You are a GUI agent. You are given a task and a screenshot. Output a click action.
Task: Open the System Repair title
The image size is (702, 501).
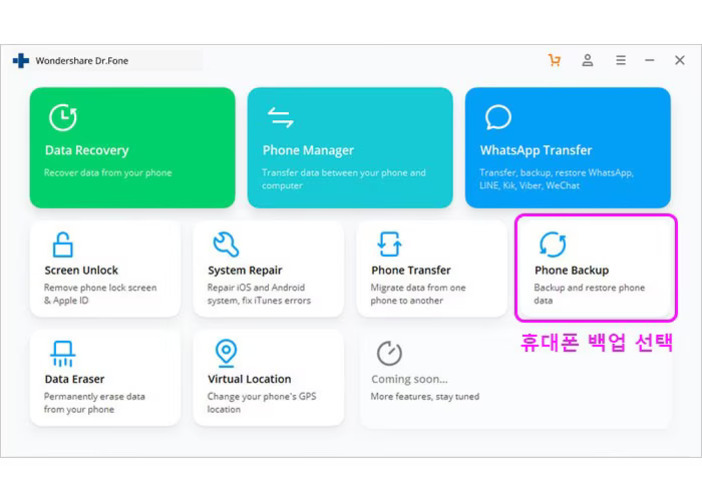[245, 270]
